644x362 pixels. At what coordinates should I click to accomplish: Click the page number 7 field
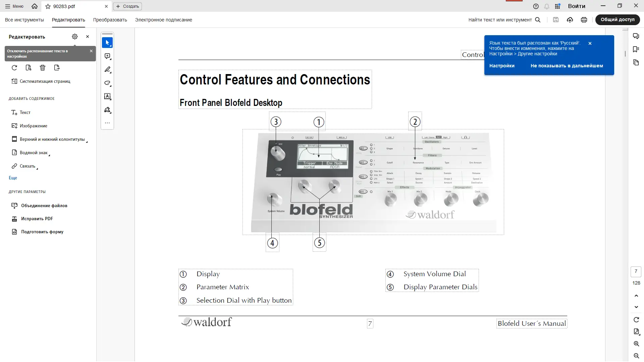tap(636, 271)
